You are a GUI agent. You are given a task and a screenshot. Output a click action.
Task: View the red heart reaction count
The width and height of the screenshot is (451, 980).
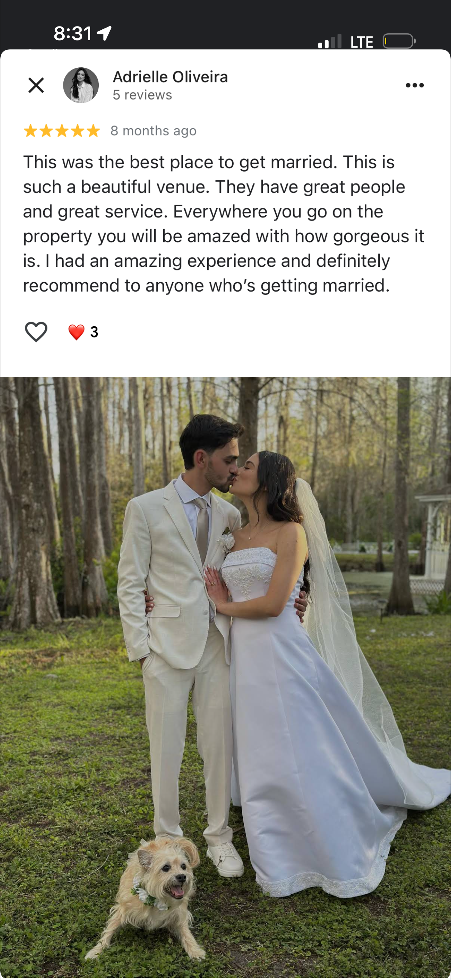point(83,332)
